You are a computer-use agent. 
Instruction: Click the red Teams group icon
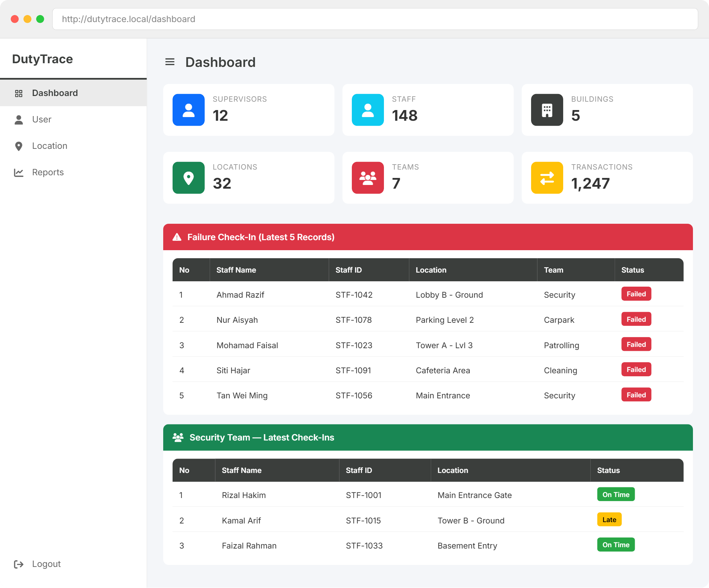tap(368, 178)
